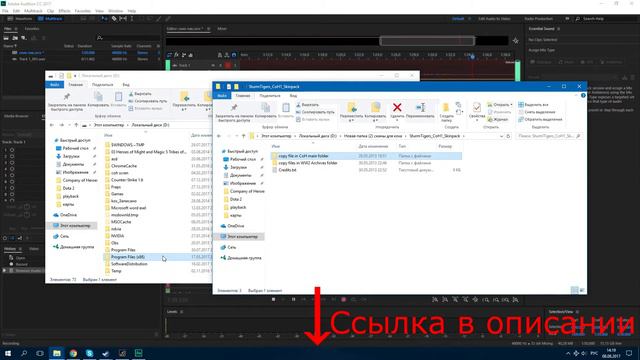Expand the address history dropdown in the Skinpack window
This screenshot has width=640, height=360.
click(501, 136)
